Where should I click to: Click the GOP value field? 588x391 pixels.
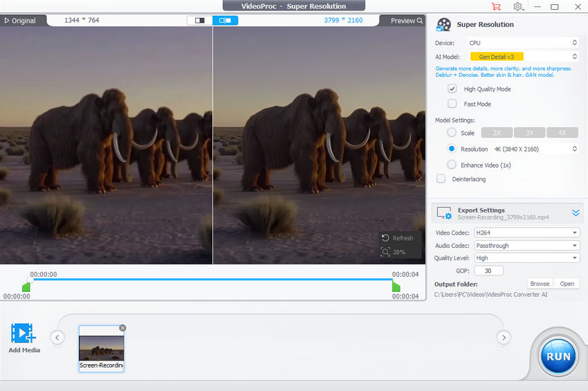pos(488,271)
